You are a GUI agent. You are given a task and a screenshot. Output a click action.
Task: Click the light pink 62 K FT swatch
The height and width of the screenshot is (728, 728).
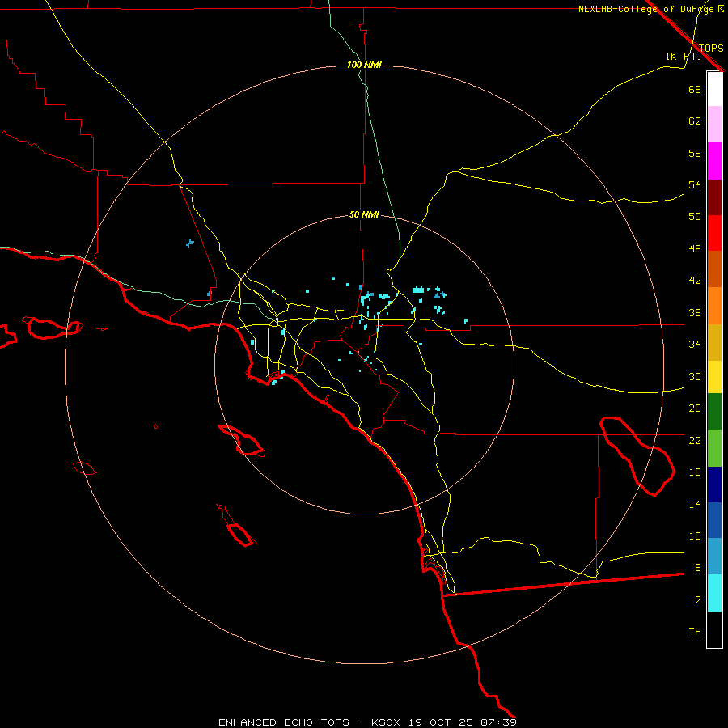[x=714, y=125]
